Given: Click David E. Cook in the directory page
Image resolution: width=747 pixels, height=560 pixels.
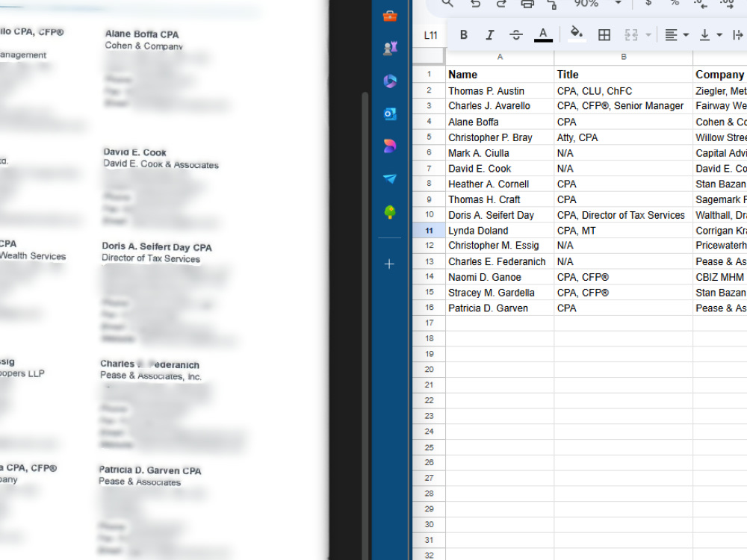Looking at the screenshot, I should (134, 152).
